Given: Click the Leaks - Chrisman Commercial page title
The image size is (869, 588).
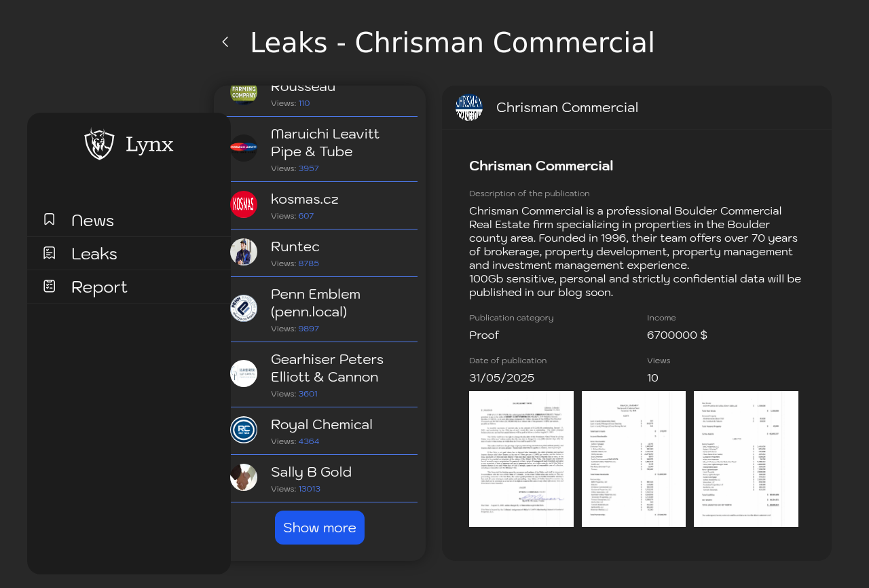Looking at the screenshot, I should click(453, 42).
